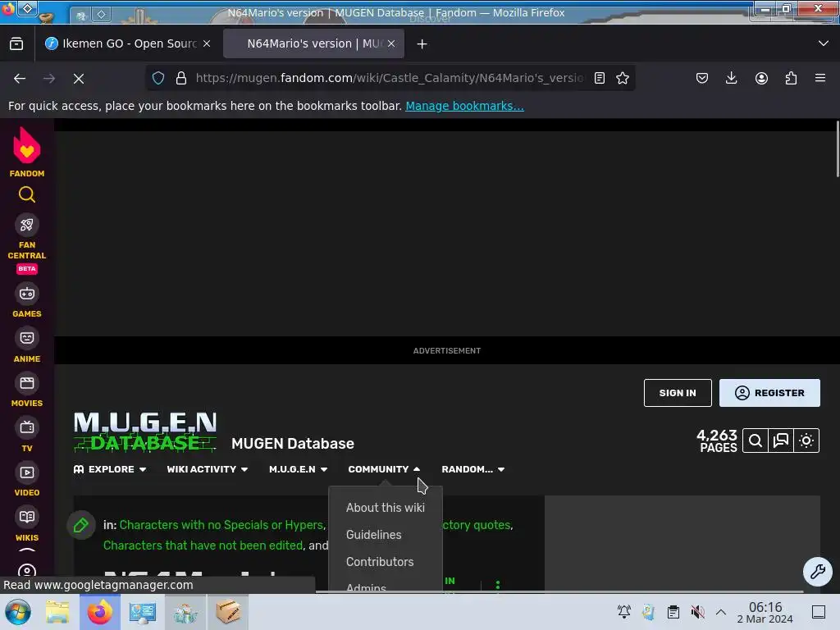The image size is (840, 630).
Task: Click the wiki search magnifier button
Action: click(x=756, y=441)
